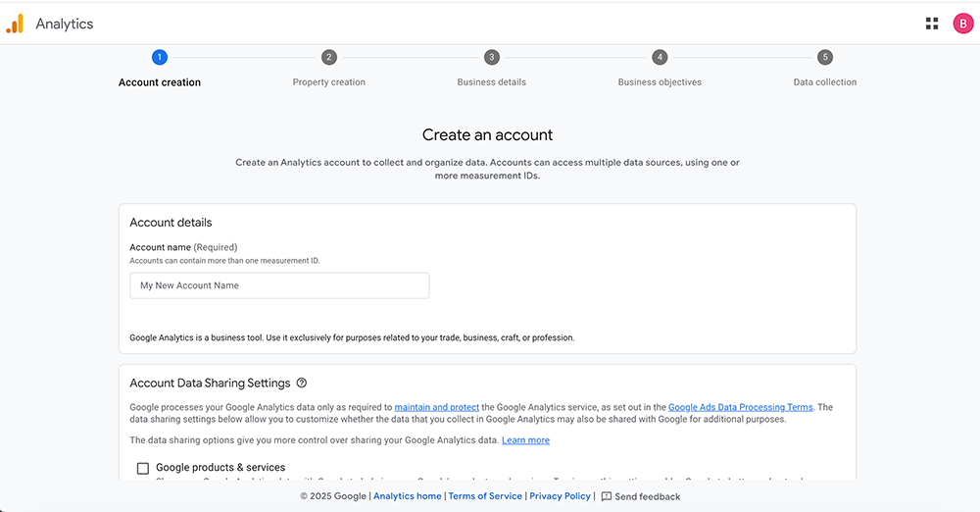Click the help icon beside Account Data Sharing Settings
Image resolution: width=980 pixels, height=512 pixels.
click(x=302, y=384)
